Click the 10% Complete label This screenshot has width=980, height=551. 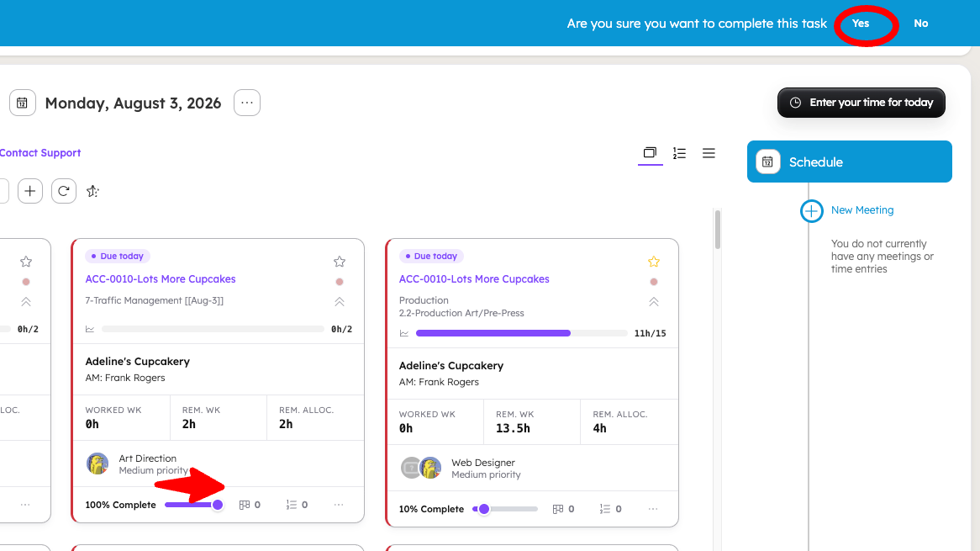coord(431,509)
